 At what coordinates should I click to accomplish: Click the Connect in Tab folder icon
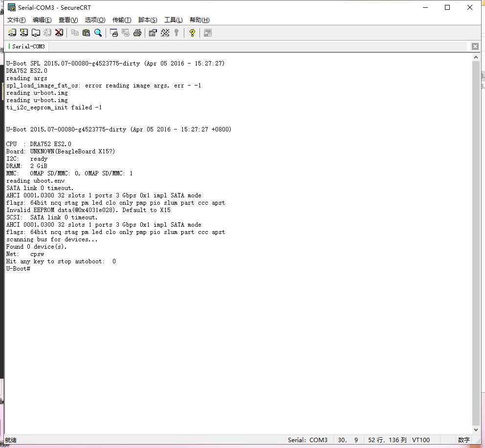point(36,33)
